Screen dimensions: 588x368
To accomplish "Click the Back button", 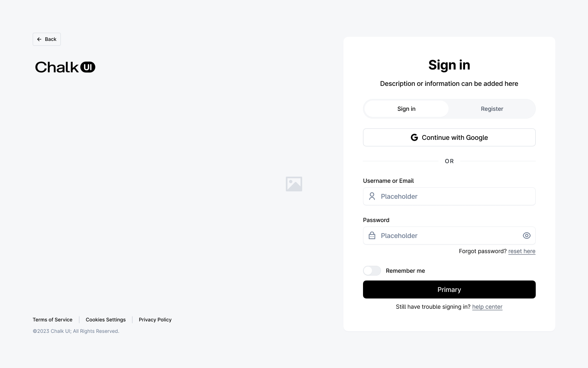I will pyautogui.click(x=47, y=39).
